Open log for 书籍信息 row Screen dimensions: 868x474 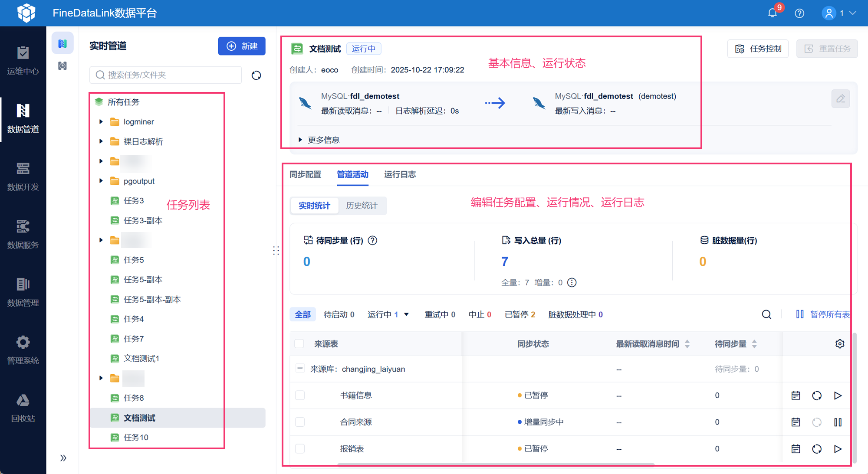click(796, 396)
